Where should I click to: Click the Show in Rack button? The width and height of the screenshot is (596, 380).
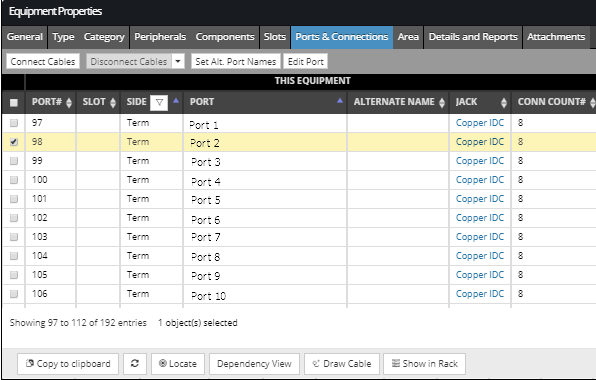click(425, 364)
